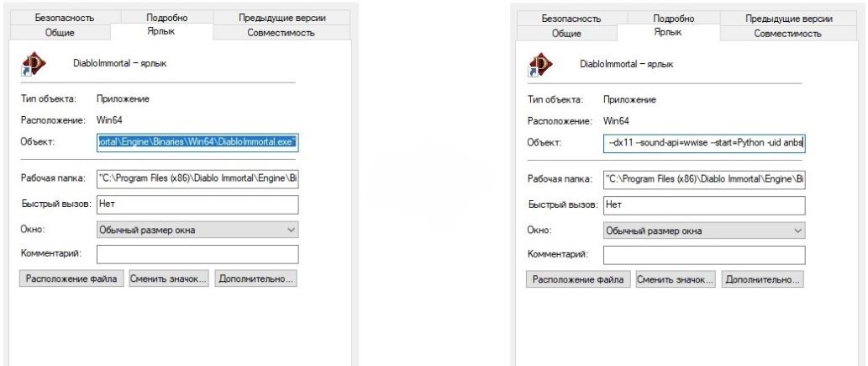Click Дополнительно button in right dialog
This screenshot has width=868, height=366.
pos(763,279)
